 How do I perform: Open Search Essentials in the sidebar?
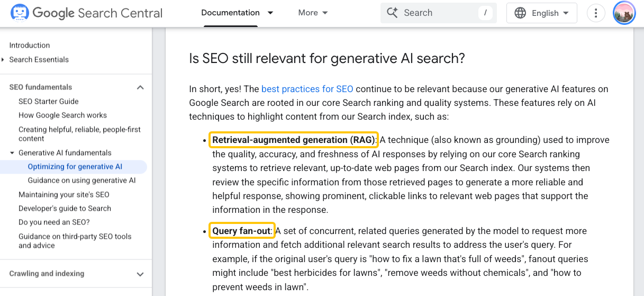(39, 60)
